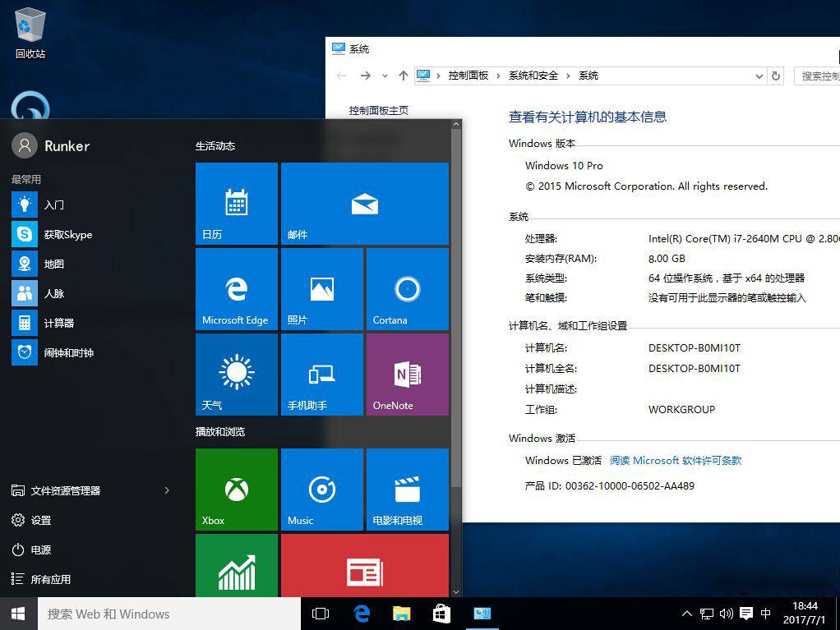
Task: Show hidden tray icons chevron
Action: pyautogui.click(x=687, y=614)
